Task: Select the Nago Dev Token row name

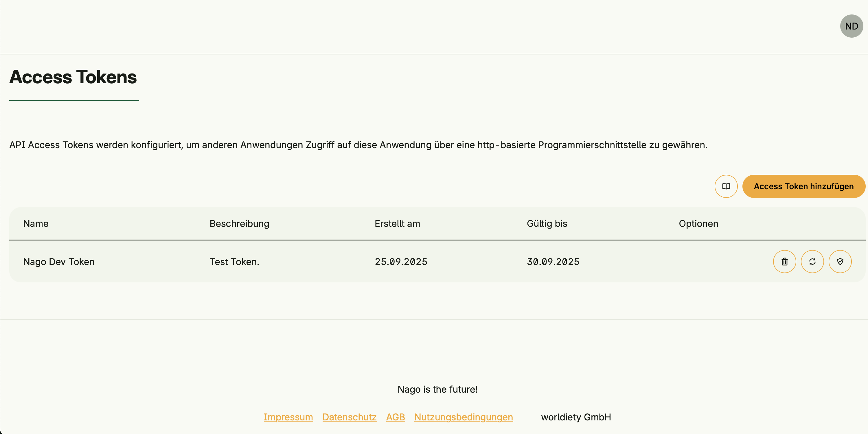Action: [59, 262]
